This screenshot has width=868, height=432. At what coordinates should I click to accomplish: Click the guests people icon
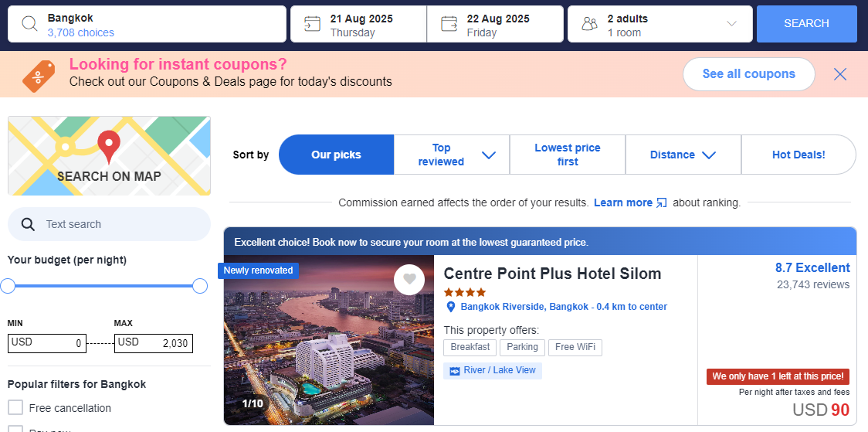[589, 24]
